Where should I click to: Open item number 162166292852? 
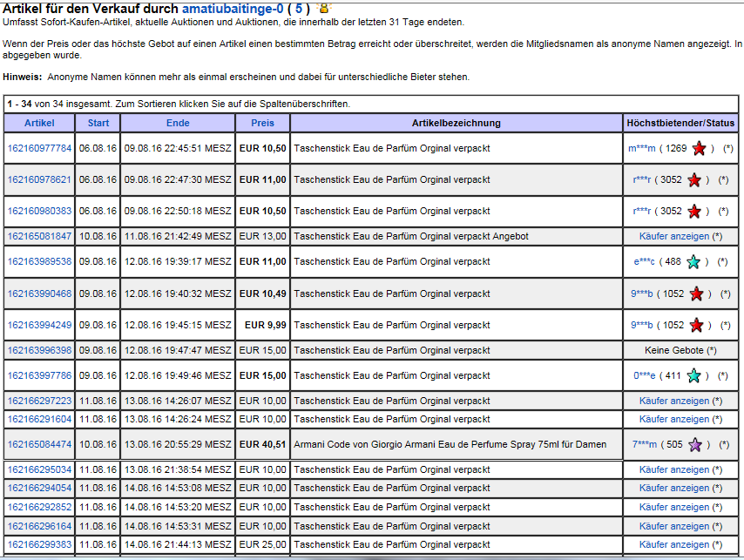(39, 507)
